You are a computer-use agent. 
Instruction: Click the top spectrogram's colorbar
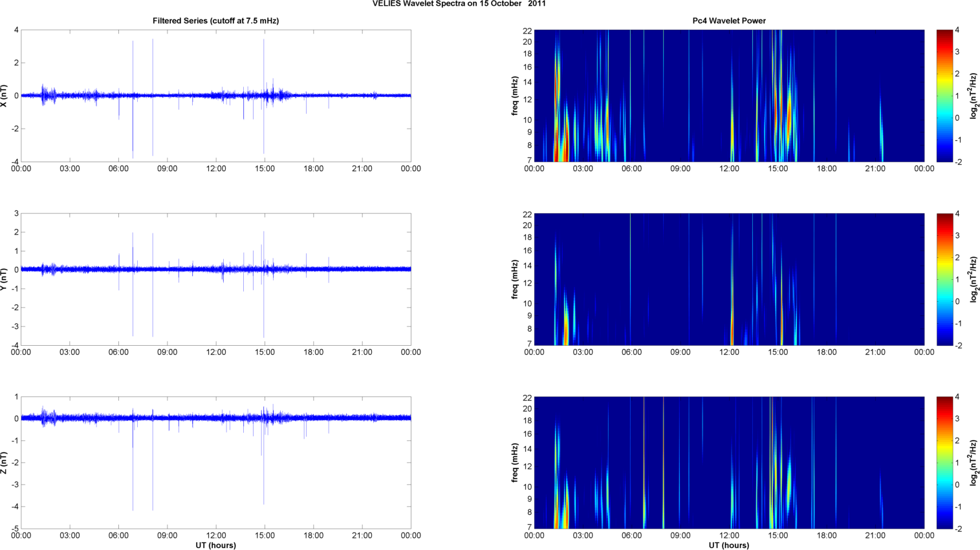944,96
